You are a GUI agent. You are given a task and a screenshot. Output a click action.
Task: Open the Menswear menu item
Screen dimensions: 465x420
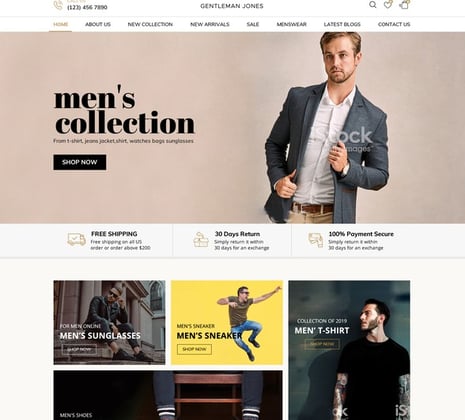click(x=291, y=24)
